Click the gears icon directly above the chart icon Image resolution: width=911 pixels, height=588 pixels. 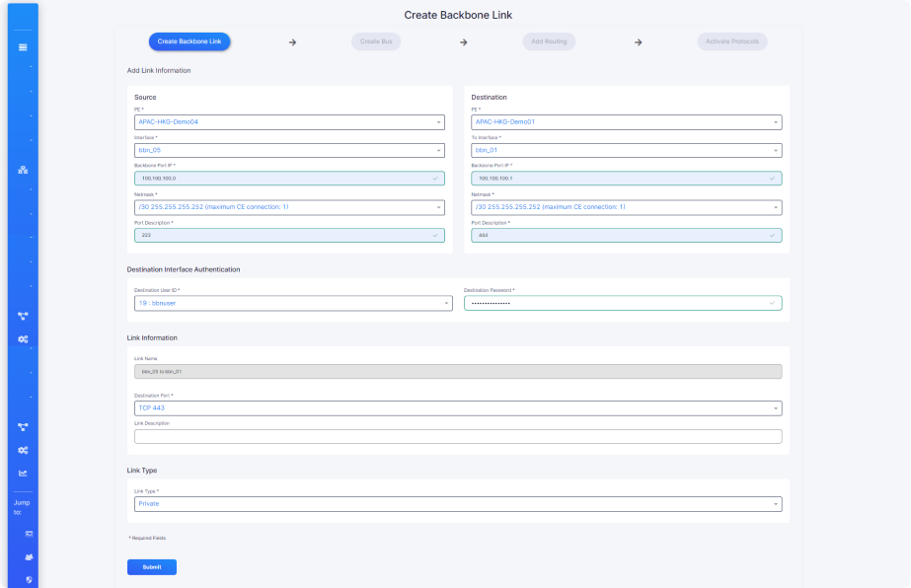[23, 450]
